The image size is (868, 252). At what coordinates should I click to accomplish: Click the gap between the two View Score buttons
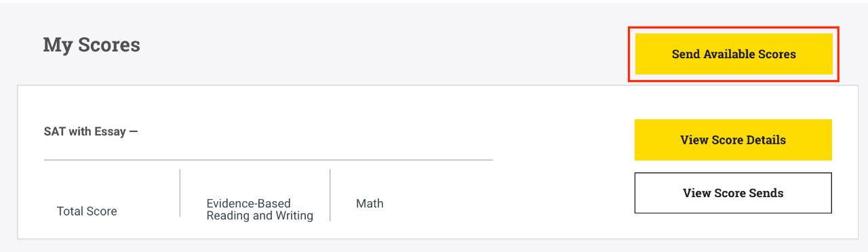pyautogui.click(x=733, y=167)
